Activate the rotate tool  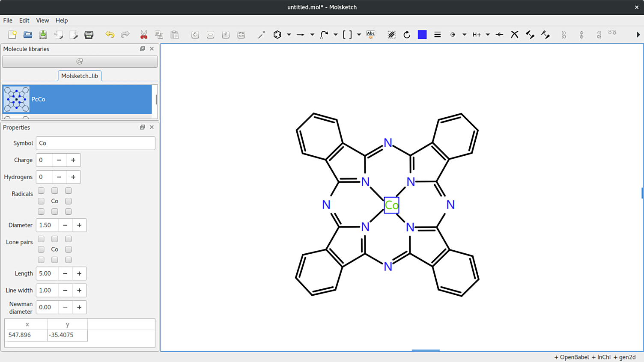click(406, 35)
